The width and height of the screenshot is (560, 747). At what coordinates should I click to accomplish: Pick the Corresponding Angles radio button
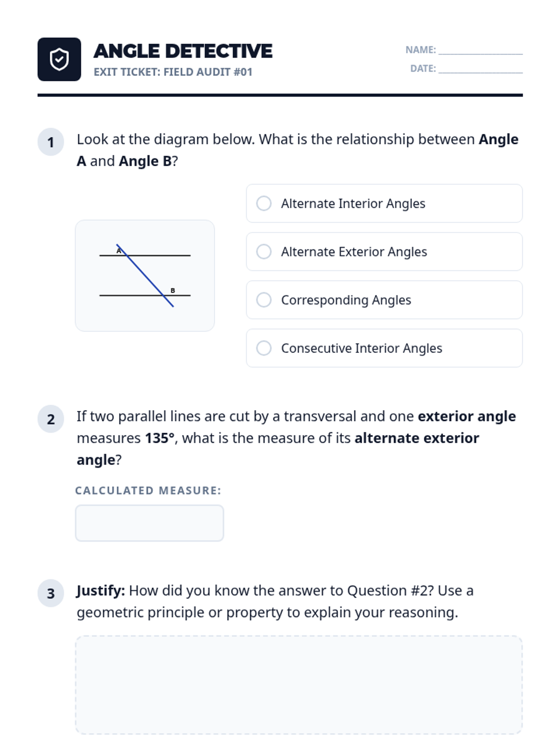pyautogui.click(x=264, y=300)
